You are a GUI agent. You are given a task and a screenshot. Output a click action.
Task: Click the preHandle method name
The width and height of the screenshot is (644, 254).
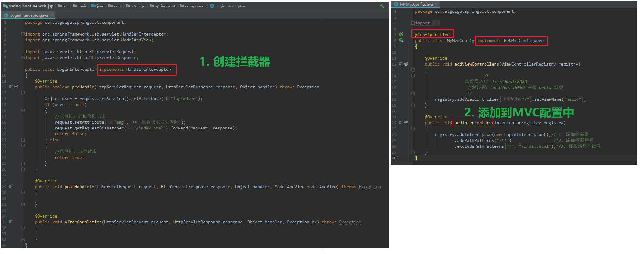point(83,87)
